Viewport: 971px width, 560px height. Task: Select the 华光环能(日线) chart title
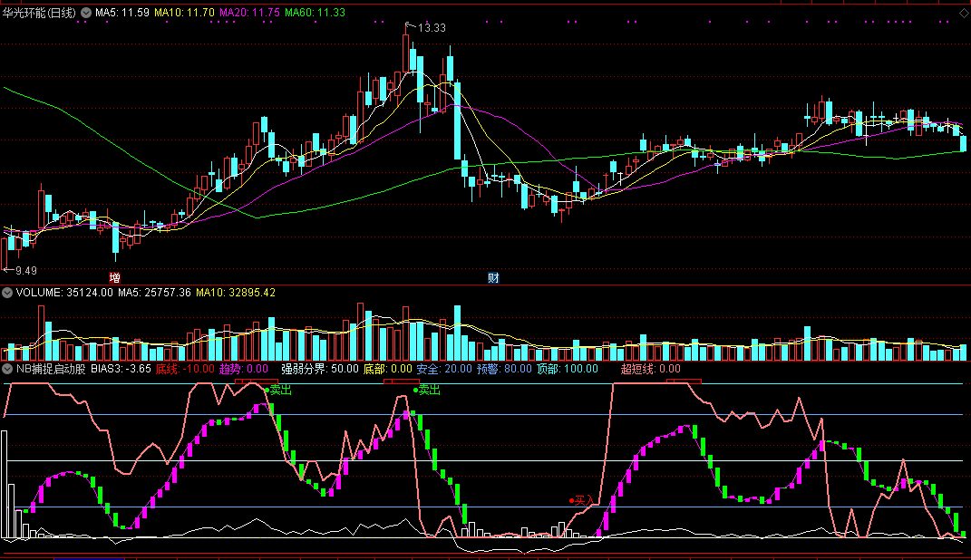[39, 13]
